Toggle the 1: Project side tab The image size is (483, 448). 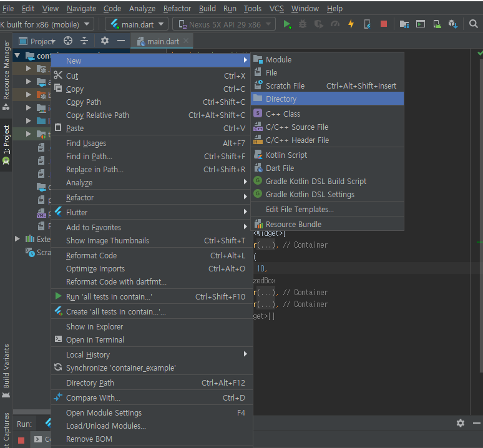[6, 145]
